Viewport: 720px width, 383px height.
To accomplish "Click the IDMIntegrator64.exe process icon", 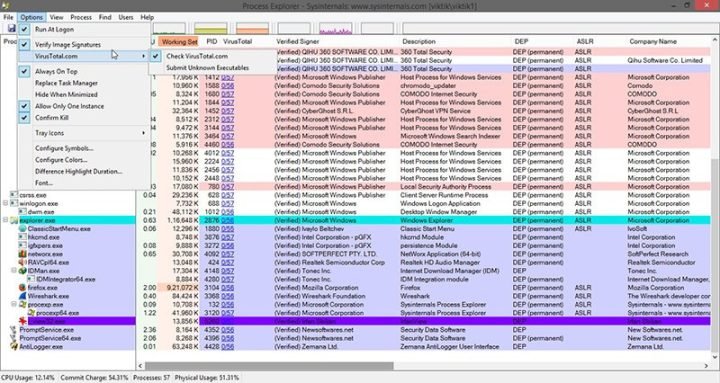I will [31, 279].
